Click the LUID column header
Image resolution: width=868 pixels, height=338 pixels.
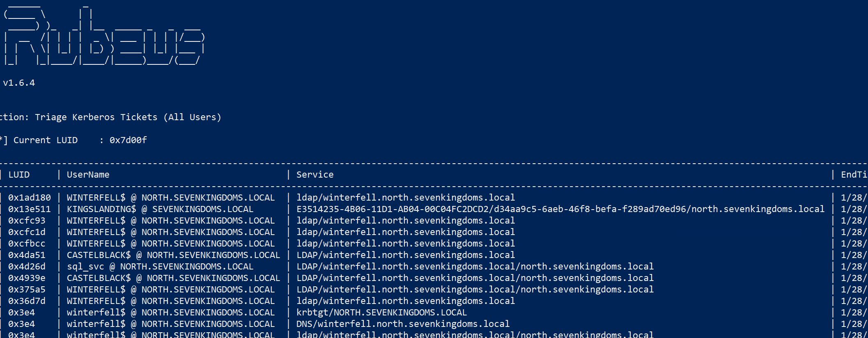[19, 175]
